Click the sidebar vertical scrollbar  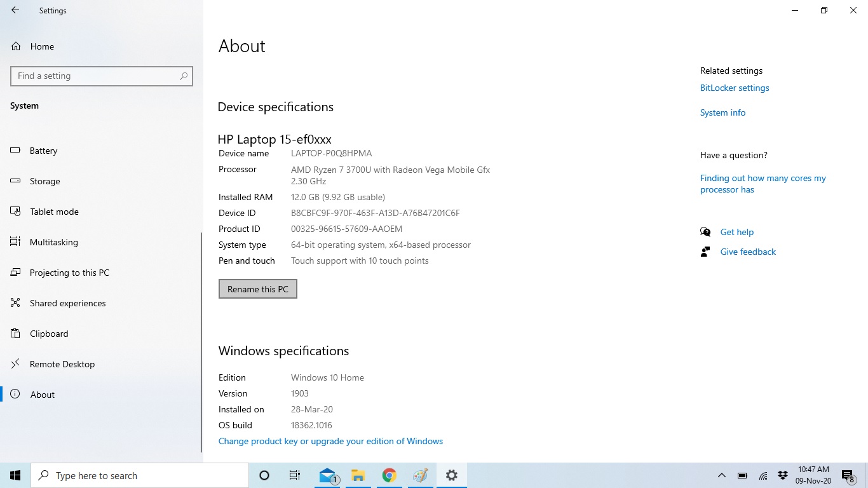(x=201, y=343)
